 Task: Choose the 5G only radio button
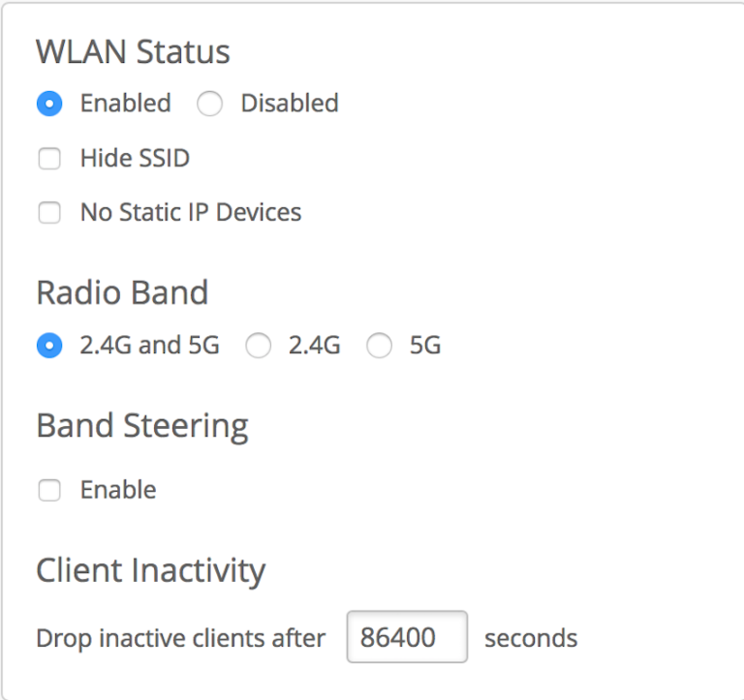(379, 346)
